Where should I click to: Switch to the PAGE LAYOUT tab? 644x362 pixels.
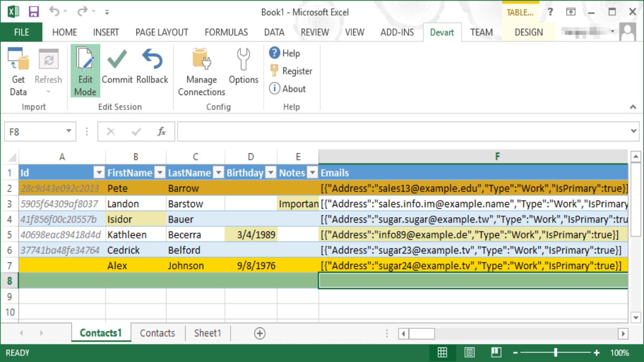pyautogui.click(x=162, y=32)
